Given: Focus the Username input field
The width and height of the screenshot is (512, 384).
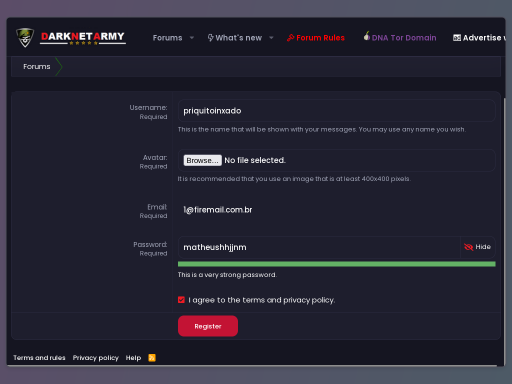Looking at the screenshot, I should click(x=337, y=111).
